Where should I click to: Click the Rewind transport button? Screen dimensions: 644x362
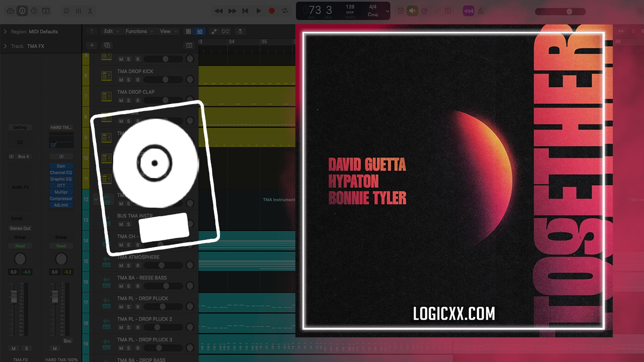click(x=218, y=11)
